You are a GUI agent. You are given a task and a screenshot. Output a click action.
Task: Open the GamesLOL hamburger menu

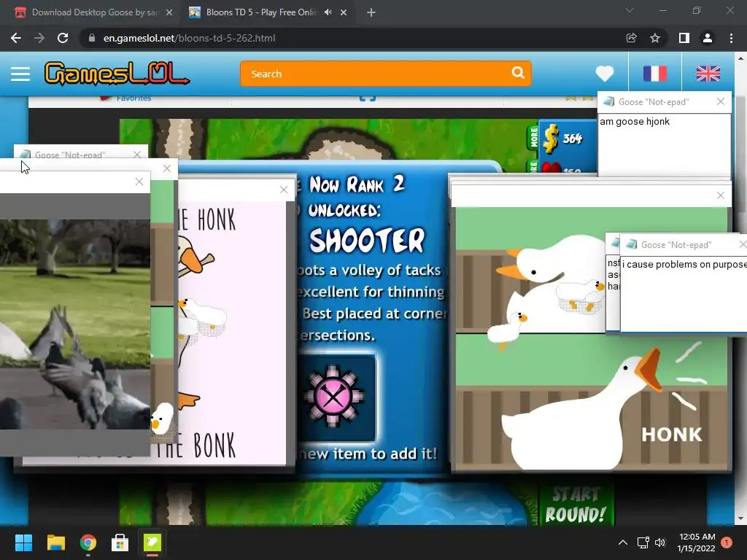(x=20, y=74)
